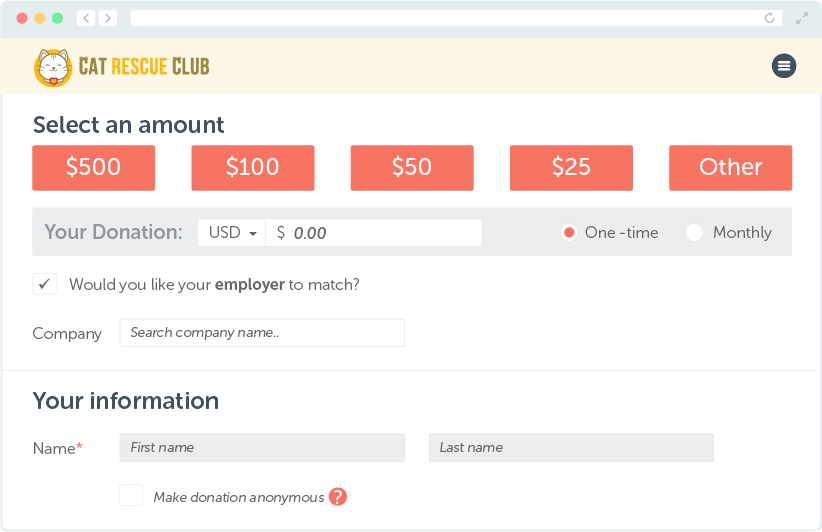
Task: Click the First name field
Action: [x=262, y=448]
